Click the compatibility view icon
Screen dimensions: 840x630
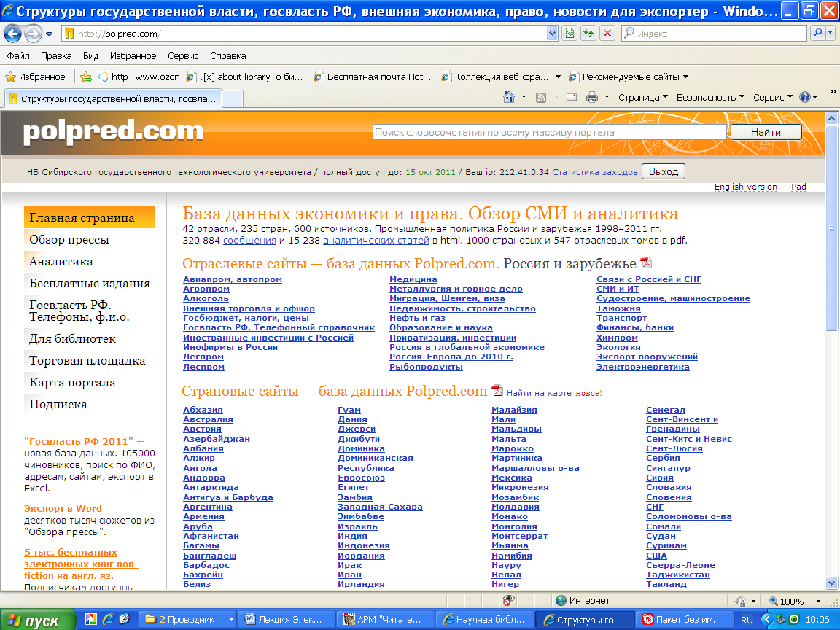(569, 34)
